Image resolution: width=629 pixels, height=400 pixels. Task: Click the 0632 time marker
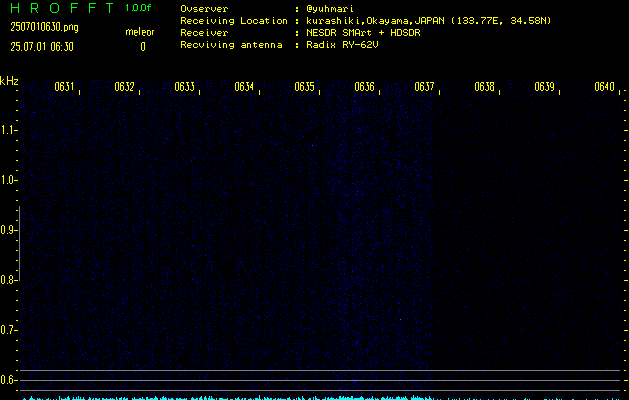(x=124, y=87)
